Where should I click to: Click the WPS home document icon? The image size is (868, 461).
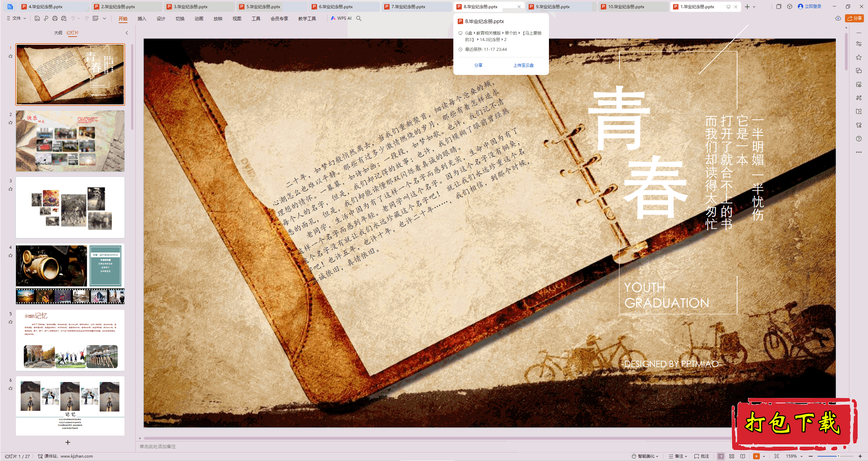(x=10, y=6)
